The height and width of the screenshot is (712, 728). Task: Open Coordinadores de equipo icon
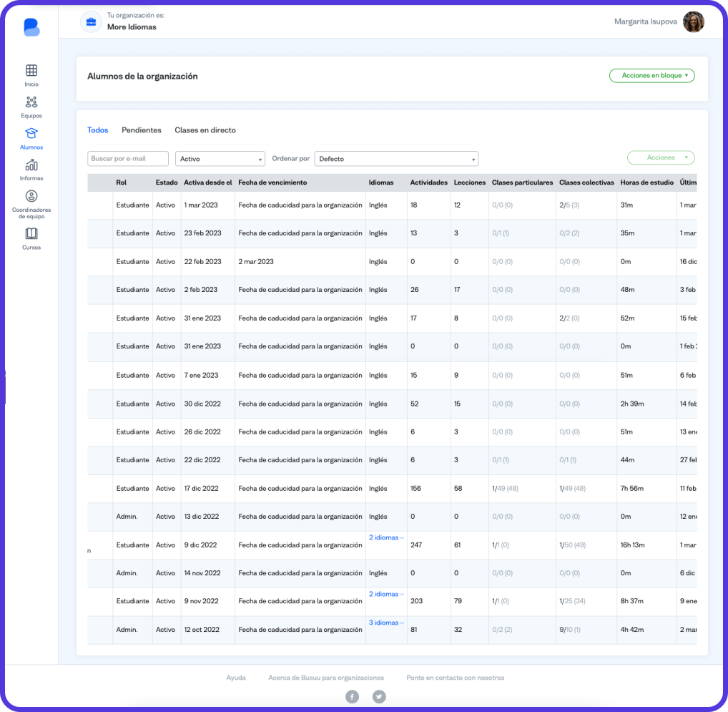tap(31, 196)
